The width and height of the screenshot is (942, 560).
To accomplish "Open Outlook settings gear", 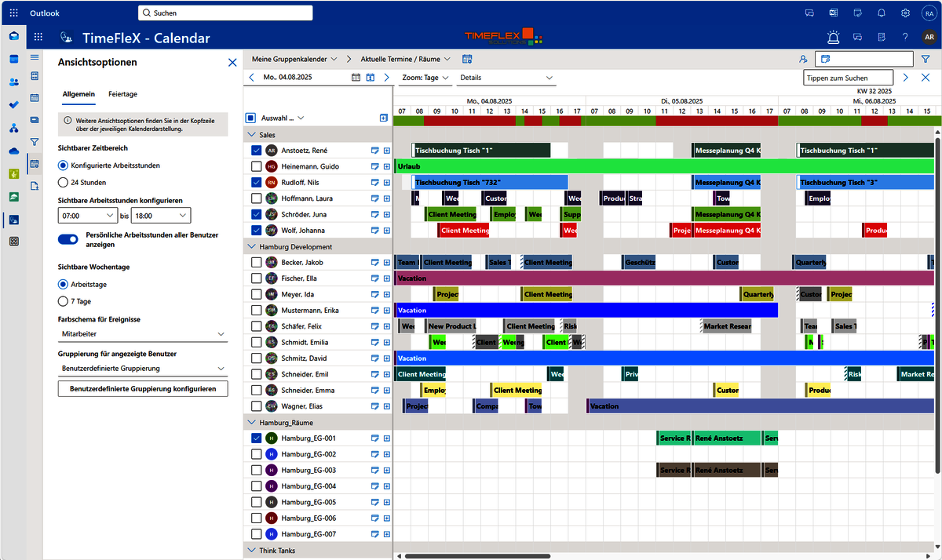I will 905,13.
